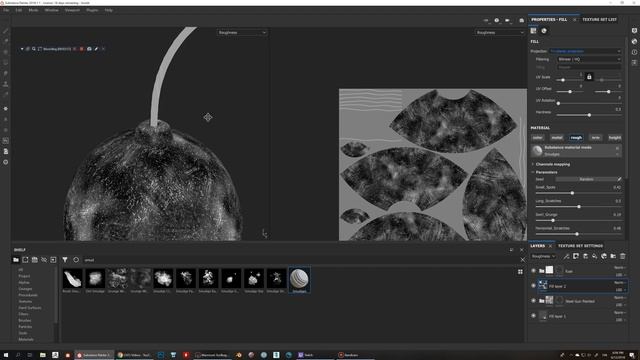Expand the Channels mapping section
This screenshot has height=360, width=640.
553,164
